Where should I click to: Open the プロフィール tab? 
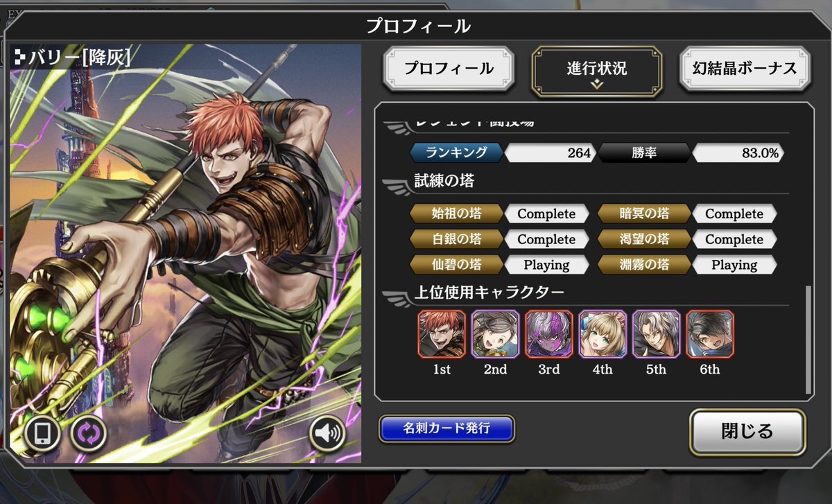coord(449,69)
